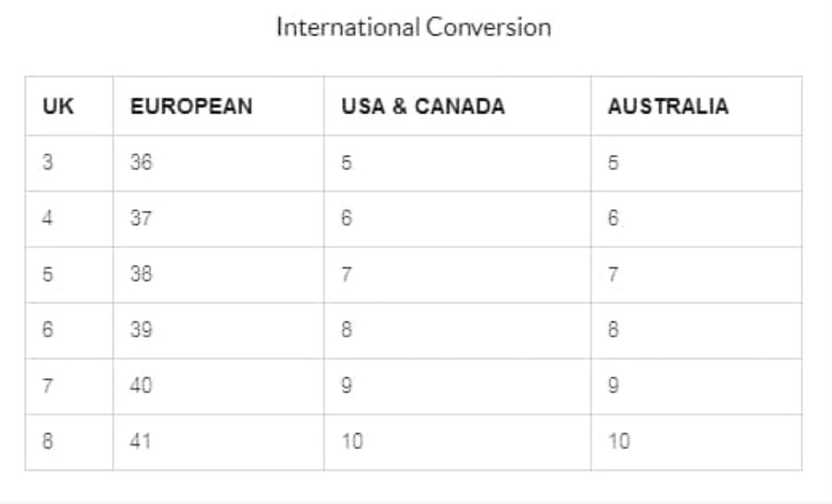Viewport: 832px width, 504px height.
Task: Click the USA & Canada size 7 cell
Action: pyautogui.click(x=457, y=275)
